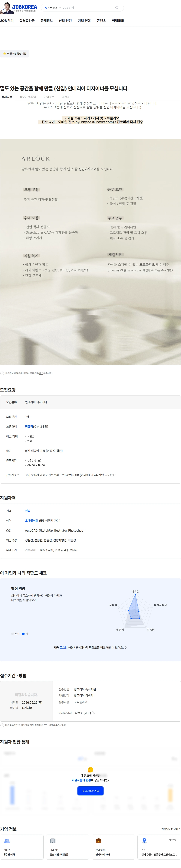Open the 공채정보 menu

click(x=47, y=21)
